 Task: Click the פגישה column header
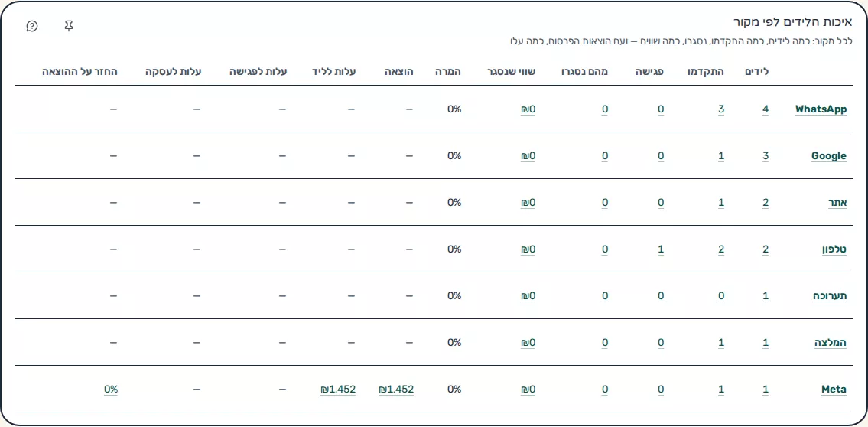click(x=651, y=72)
